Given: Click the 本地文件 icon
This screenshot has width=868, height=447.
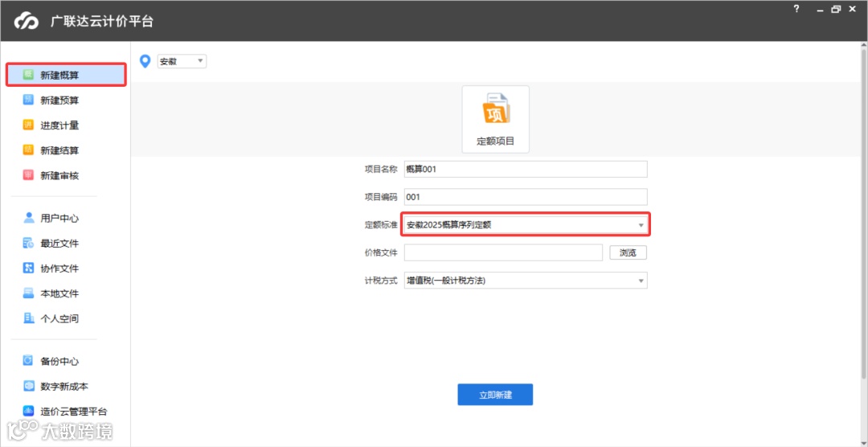Looking at the screenshot, I should [x=28, y=293].
